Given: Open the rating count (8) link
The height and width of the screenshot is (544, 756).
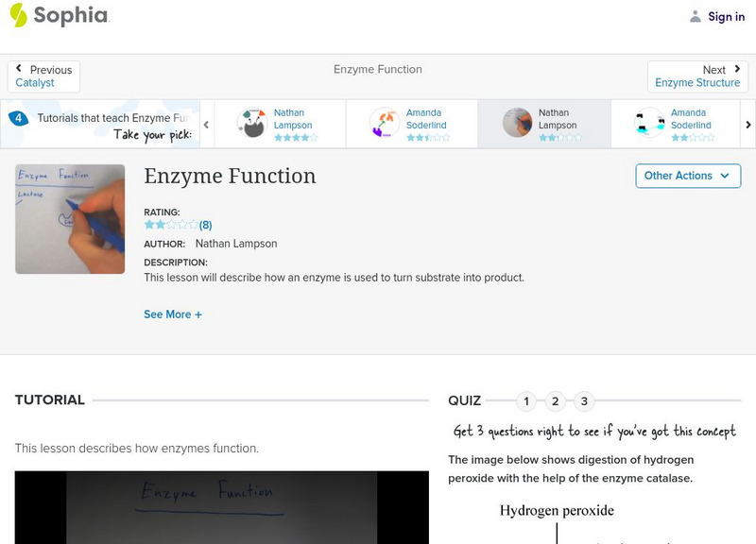Looking at the screenshot, I should click(205, 225).
